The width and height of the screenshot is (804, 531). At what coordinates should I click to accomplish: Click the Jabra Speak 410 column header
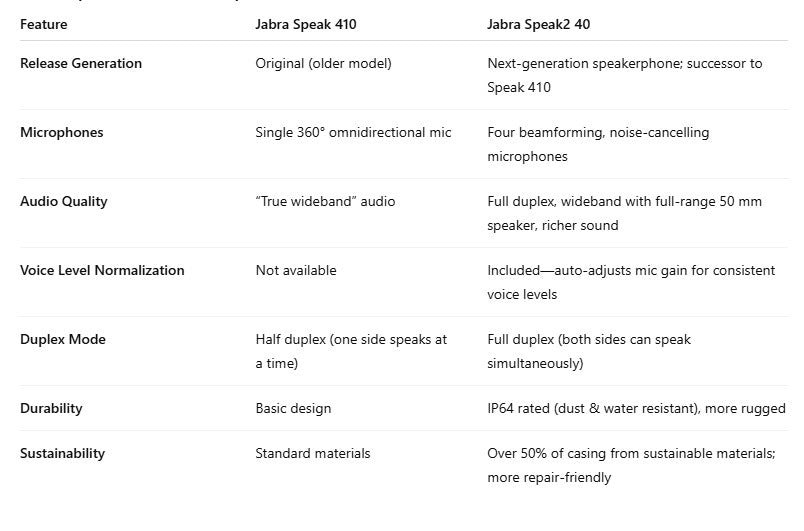coord(305,24)
